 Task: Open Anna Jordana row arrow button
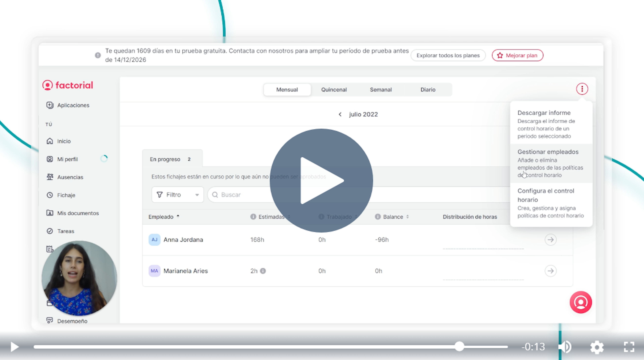[x=550, y=240]
